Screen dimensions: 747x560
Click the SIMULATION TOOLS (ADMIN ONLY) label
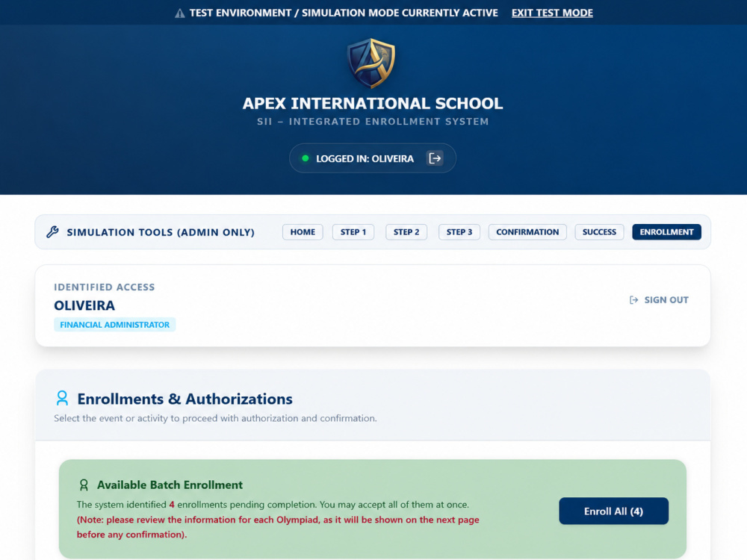click(161, 232)
